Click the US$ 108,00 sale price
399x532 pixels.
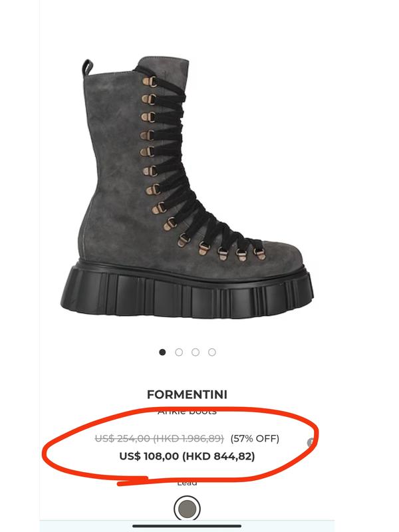(149, 456)
